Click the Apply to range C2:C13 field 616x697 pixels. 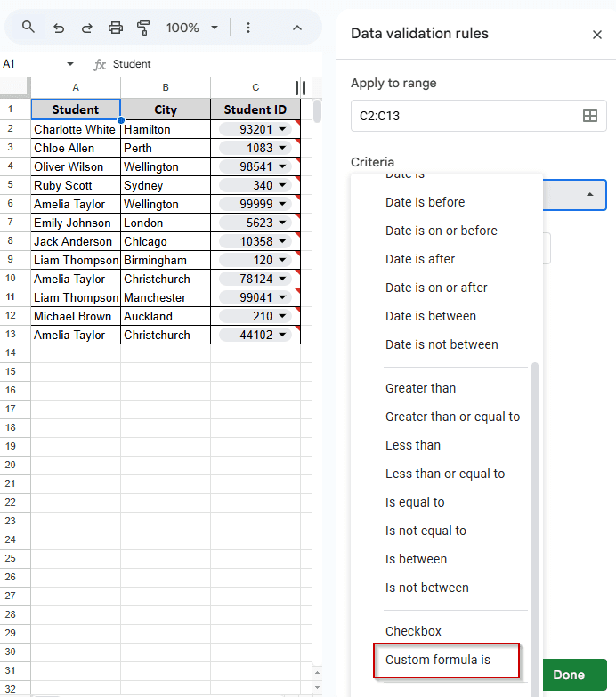[x=479, y=116]
